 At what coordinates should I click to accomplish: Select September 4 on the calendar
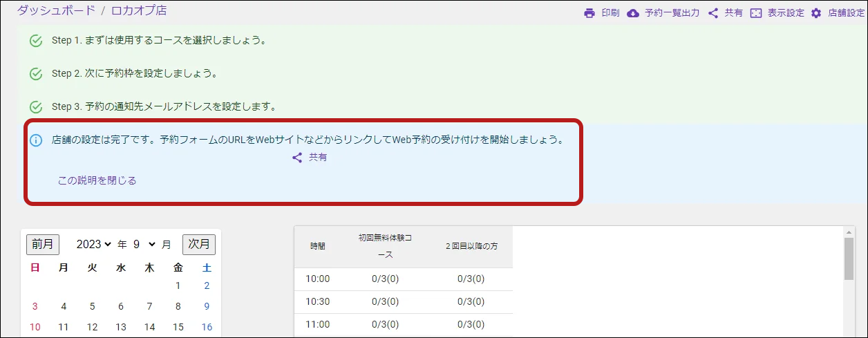tap(64, 306)
